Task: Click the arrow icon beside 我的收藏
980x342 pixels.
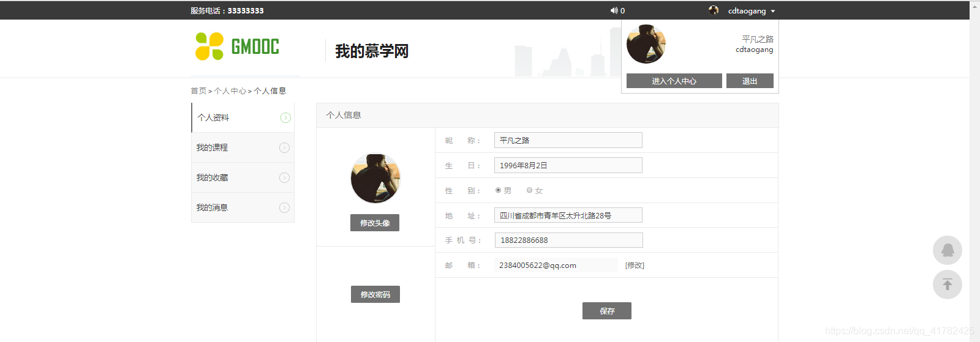Action: click(x=284, y=177)
